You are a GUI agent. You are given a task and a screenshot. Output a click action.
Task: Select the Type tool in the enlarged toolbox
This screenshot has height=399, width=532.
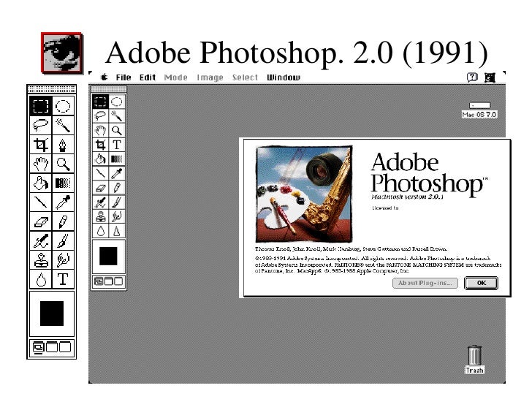click(x=63, y=280)
